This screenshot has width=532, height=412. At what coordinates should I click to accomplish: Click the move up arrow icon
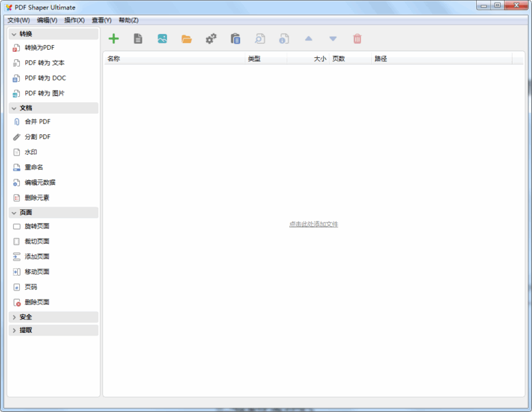coord(309,39)
